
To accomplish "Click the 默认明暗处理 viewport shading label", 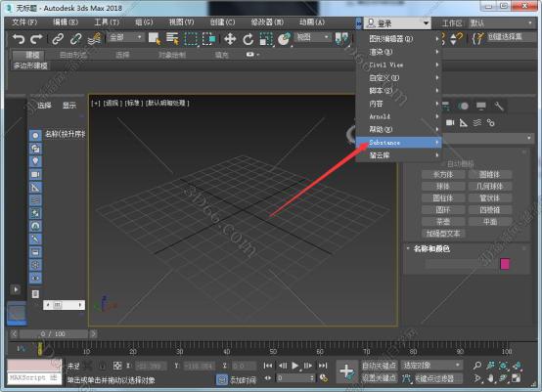I will (167, 103).
